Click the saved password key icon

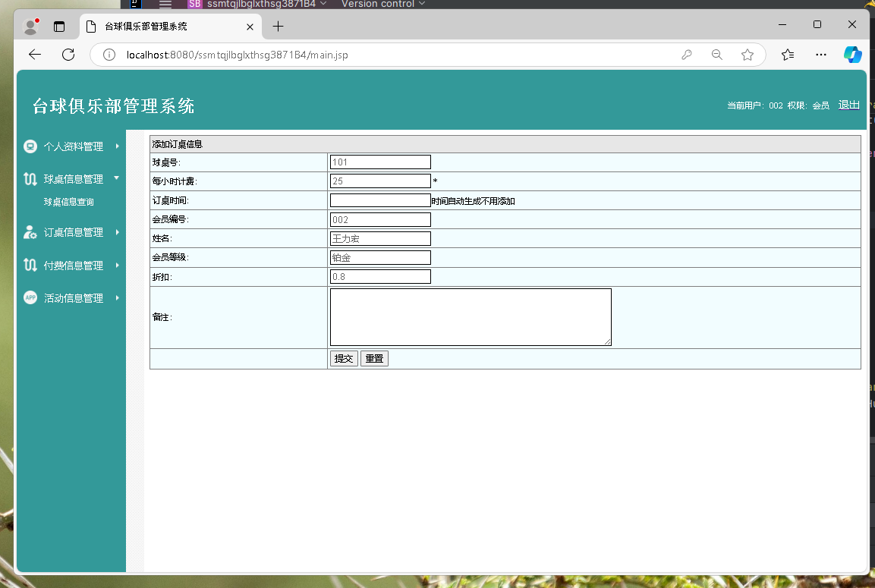click(687, 55)
